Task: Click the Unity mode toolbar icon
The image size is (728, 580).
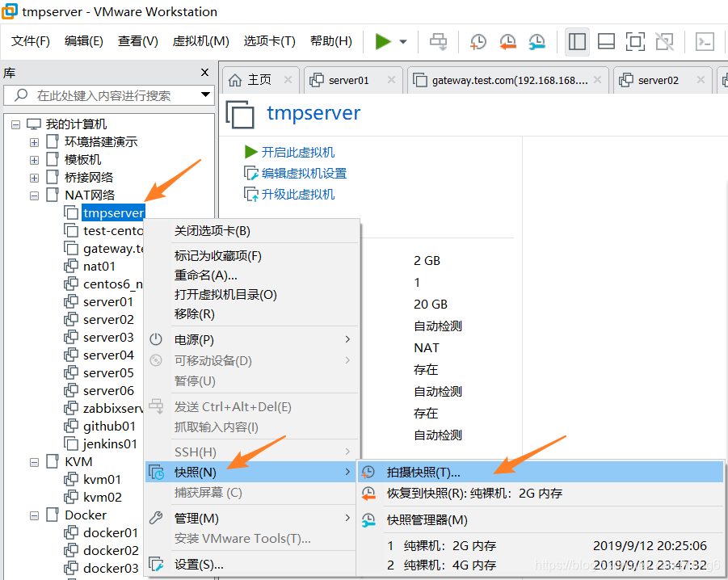Action: (x=664, y=42)
